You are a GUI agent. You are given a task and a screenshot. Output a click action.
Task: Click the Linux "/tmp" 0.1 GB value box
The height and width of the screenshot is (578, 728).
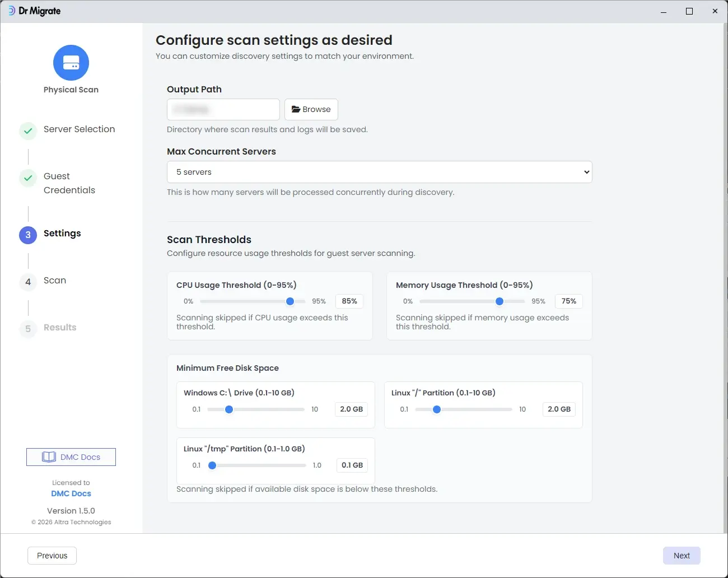pos(352,465)
